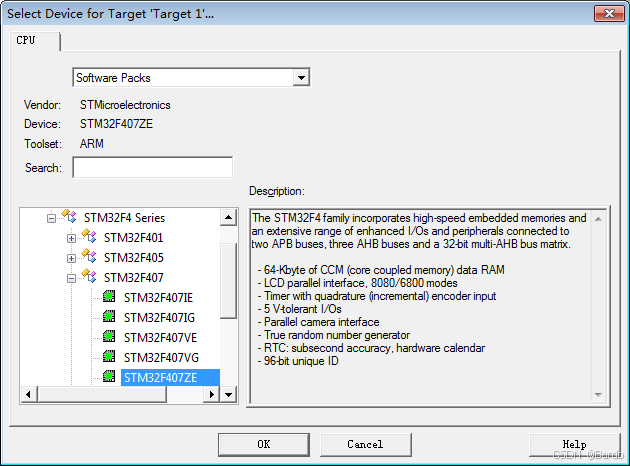Click into the Search field
630x466 pixels.
point(153,167)
